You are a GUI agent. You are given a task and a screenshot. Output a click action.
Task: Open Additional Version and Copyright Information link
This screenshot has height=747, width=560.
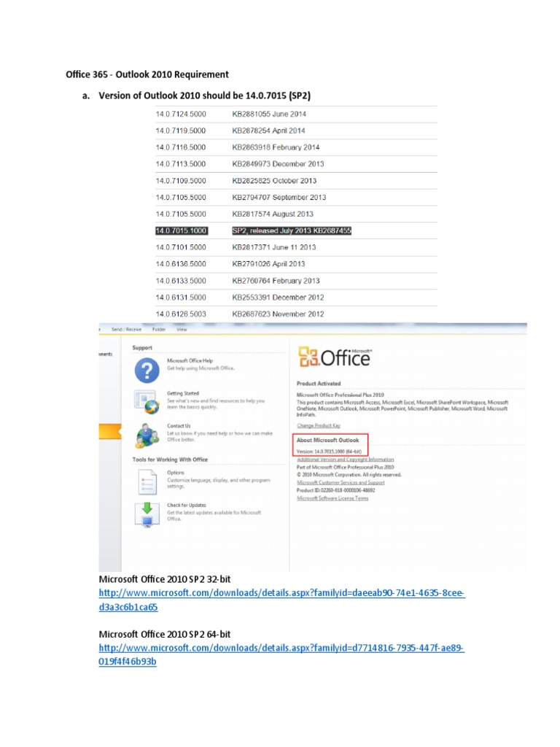(345, 460)
